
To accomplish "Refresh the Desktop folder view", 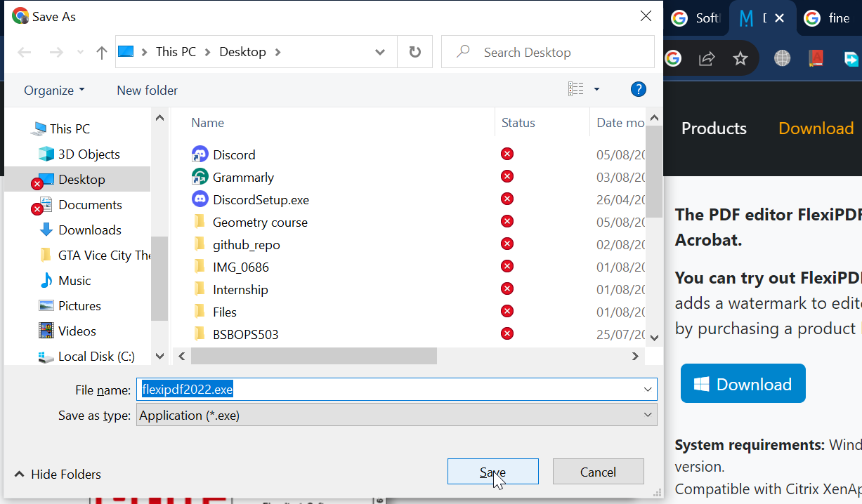I will (x=414, y=51).
